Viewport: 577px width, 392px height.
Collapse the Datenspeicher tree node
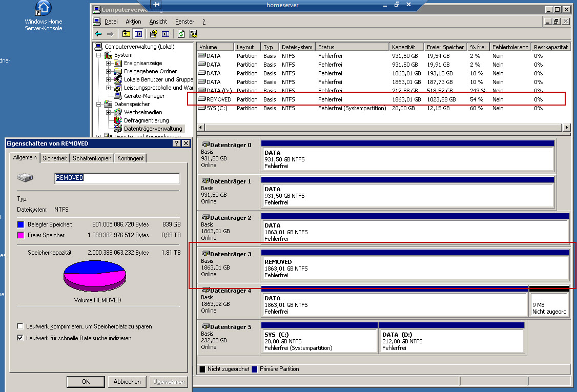pos(98,104)
